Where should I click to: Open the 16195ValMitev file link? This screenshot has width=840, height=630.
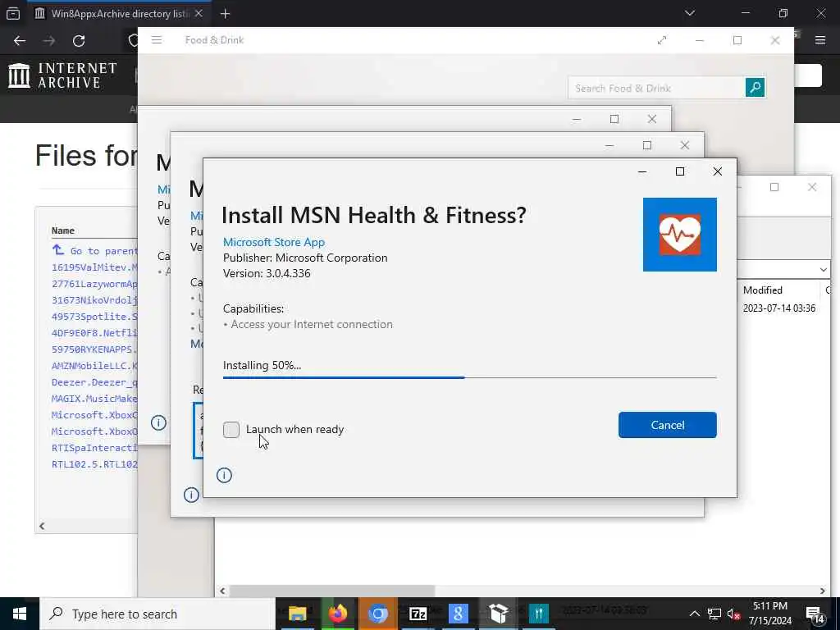[94, 267]
